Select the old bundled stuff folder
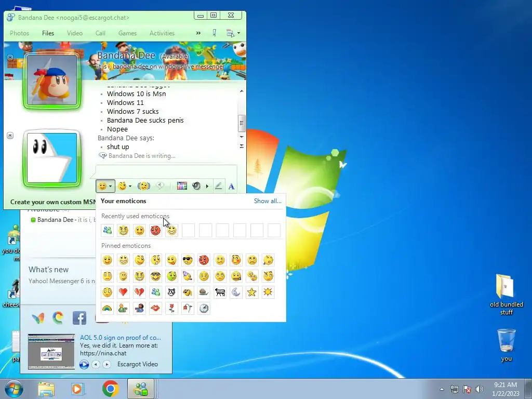 pos(506,295)
